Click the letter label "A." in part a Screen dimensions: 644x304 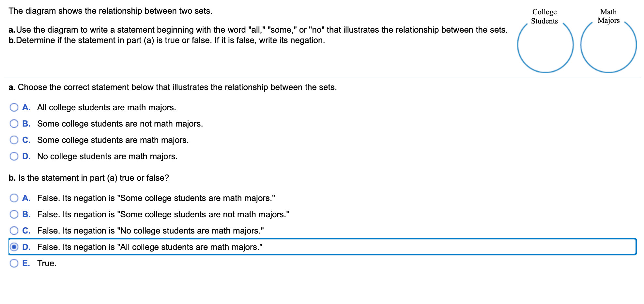26,107
